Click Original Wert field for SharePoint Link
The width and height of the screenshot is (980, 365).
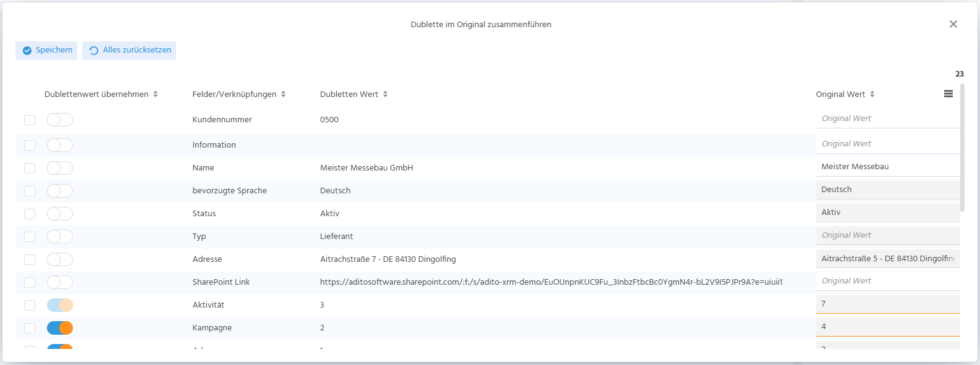(888, 281)
